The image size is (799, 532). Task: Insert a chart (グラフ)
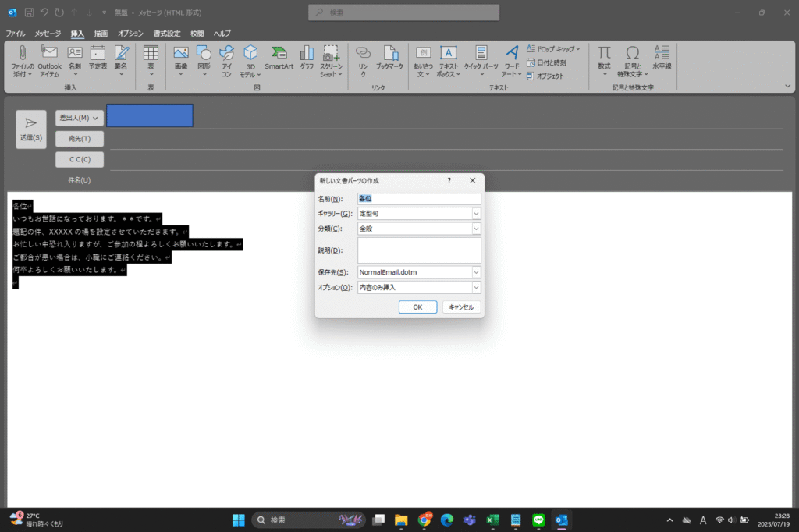click(307, 58)
